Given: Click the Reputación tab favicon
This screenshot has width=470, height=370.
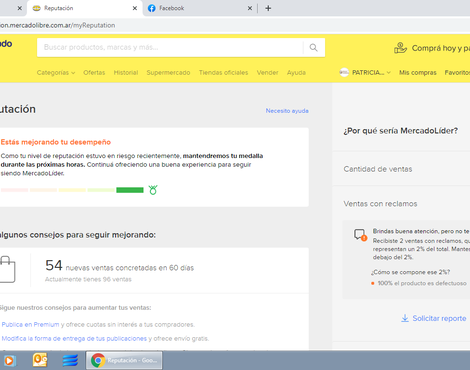Looking at the screenshot, I should 37,8.
